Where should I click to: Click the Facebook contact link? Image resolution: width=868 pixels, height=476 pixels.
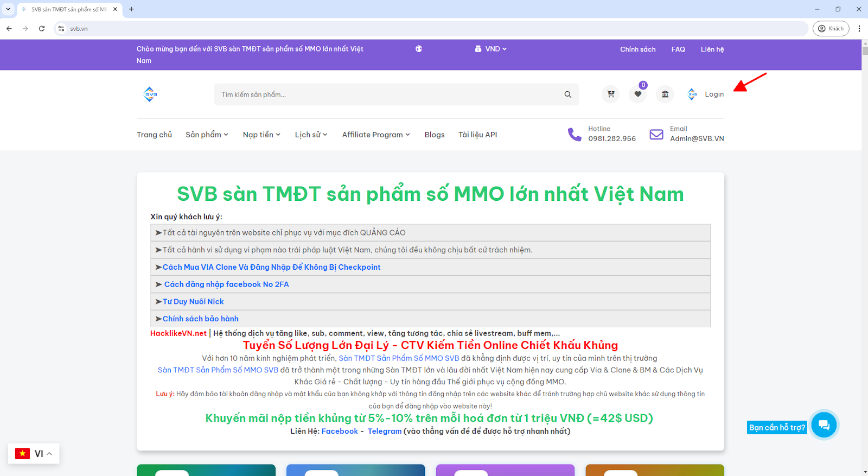point(340,431)
